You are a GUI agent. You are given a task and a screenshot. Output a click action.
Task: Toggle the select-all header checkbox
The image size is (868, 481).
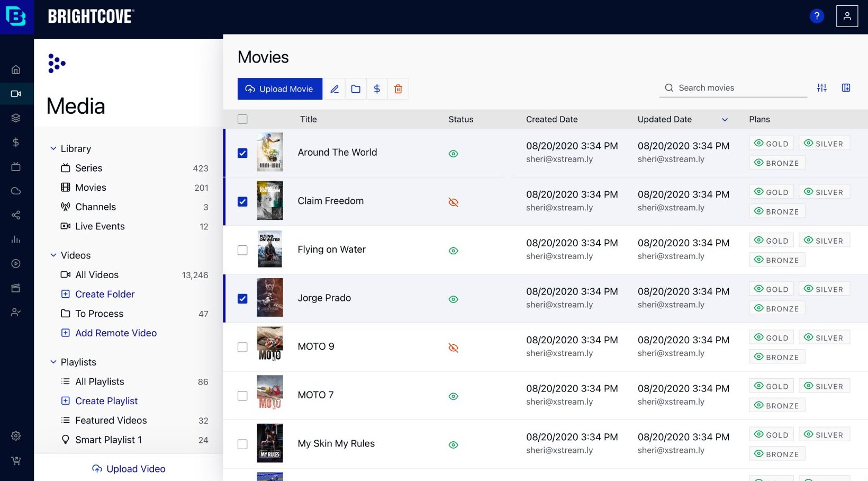click(242, 119)
